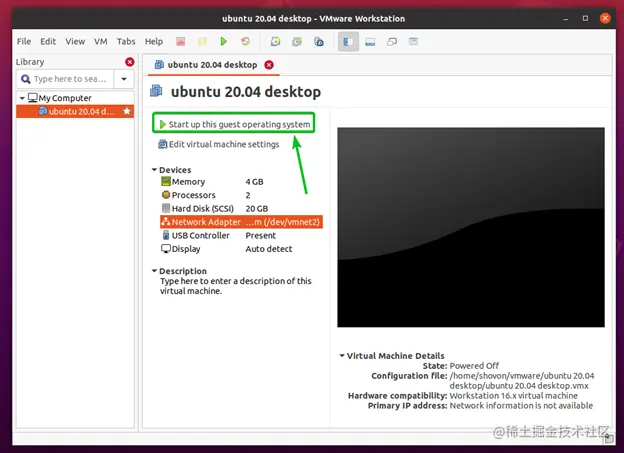The height and width of the screenshot is (453, 624).
Task: Select the Display device row
Action: click(x=241, y=249)
